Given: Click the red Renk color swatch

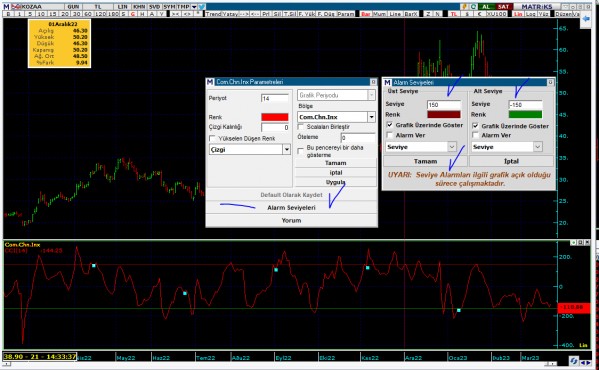Looking at the screenshot, I should pos(275,117).
